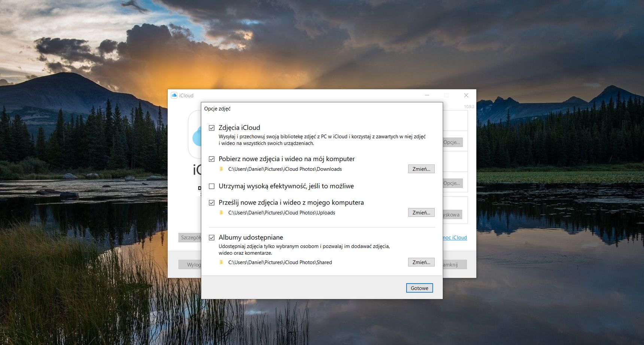This screenshot has width=644, height=345.
Task: Click Prześlij nowe zdjęcia i wideo label
Action: (291, 203)
